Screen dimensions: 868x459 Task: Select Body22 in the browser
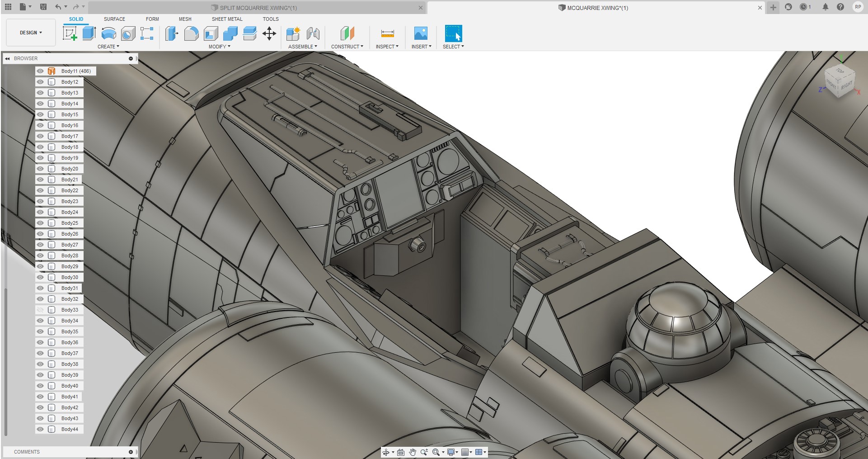click(x=70, y=190)
